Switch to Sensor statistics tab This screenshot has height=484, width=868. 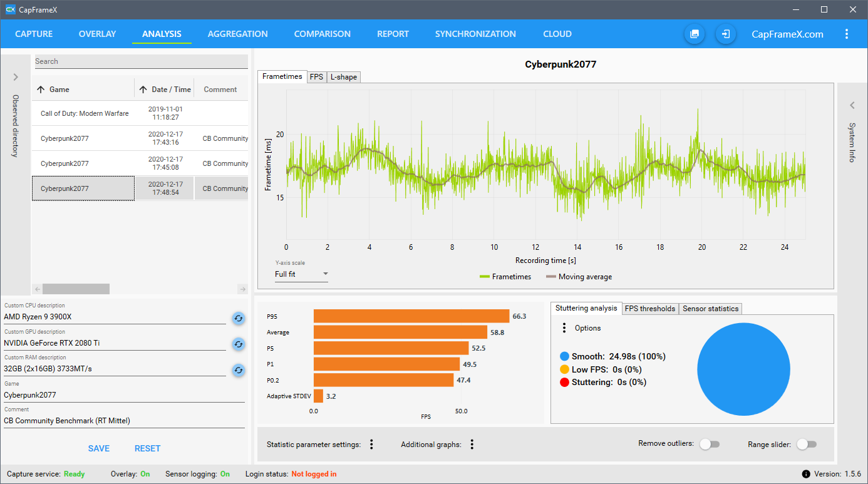pyautogui.click(x=710, y=309)
